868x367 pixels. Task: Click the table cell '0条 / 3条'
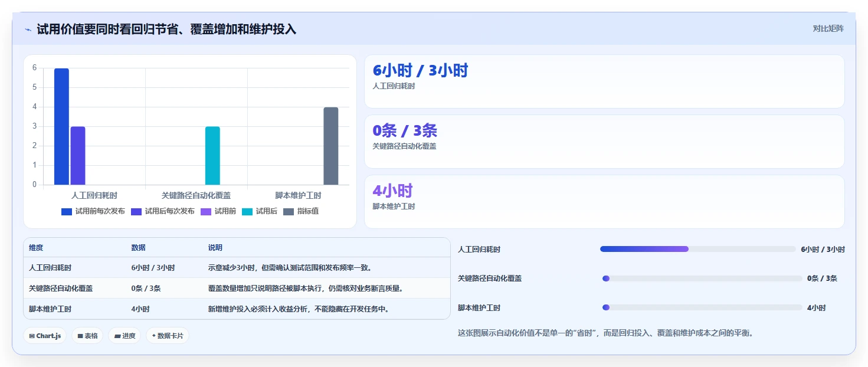[x=146, y=289]
